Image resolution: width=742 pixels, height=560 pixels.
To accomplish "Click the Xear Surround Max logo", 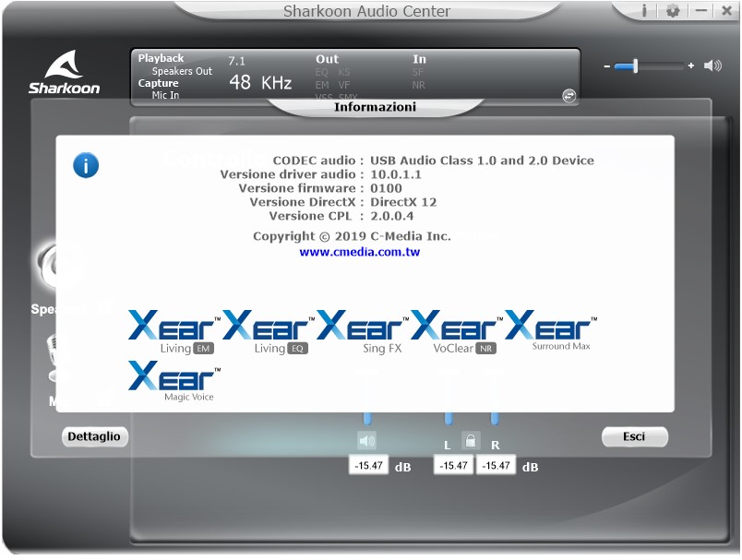I will (x=551, y=331).
